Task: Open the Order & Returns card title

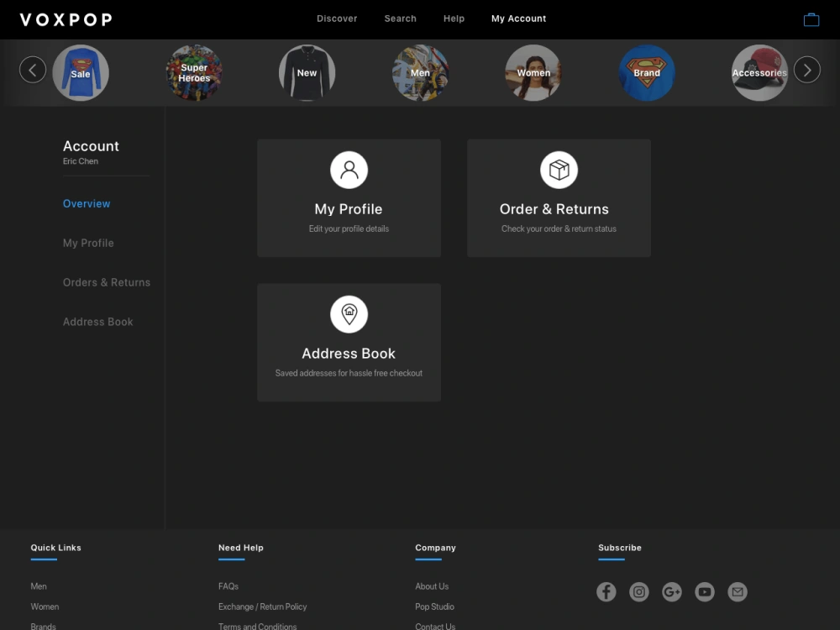Action: (x=554, y=209)
